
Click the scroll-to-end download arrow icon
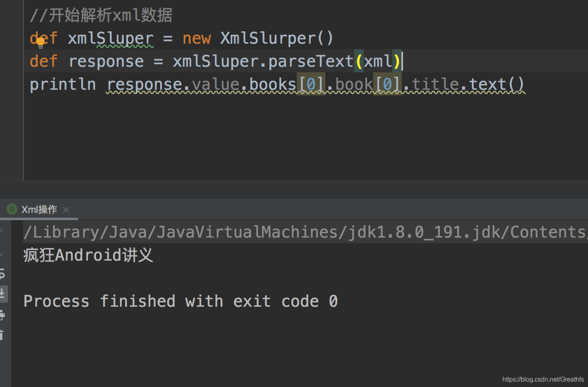2,294
